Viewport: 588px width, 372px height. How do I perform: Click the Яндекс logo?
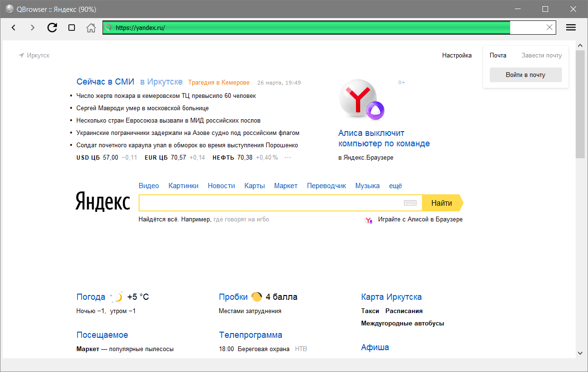tap(103, 202)
